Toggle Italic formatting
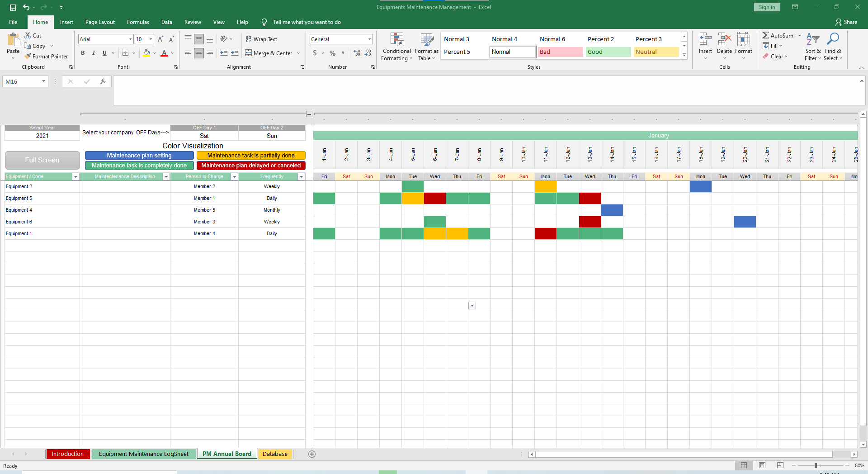 tap(94, 53)
